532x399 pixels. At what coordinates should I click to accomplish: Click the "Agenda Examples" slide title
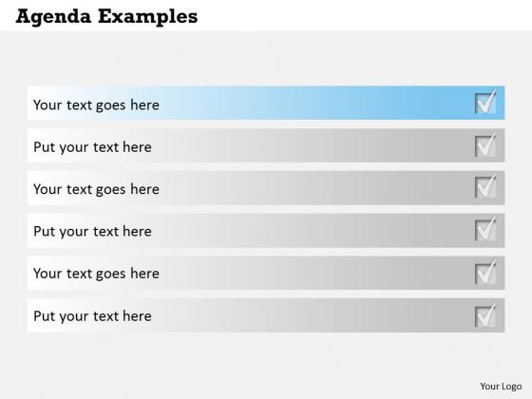click(106, 17)
